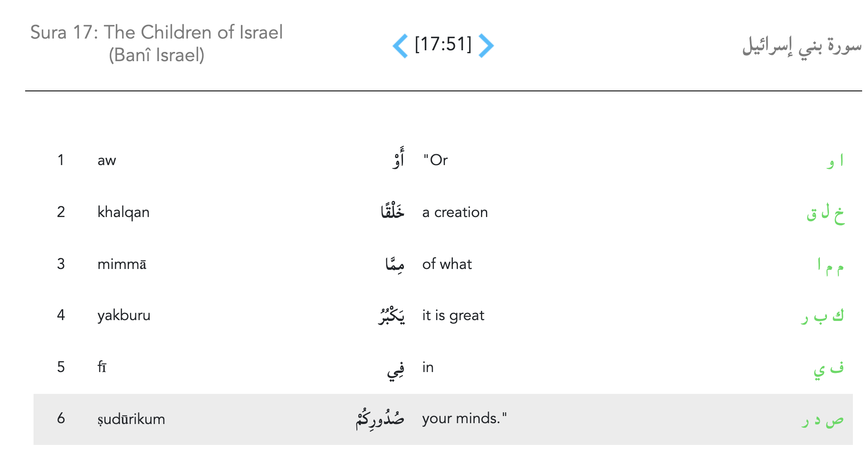Select transliteration word 'khalqan'
Screen dimensions: 868x455
pos(123,212)
